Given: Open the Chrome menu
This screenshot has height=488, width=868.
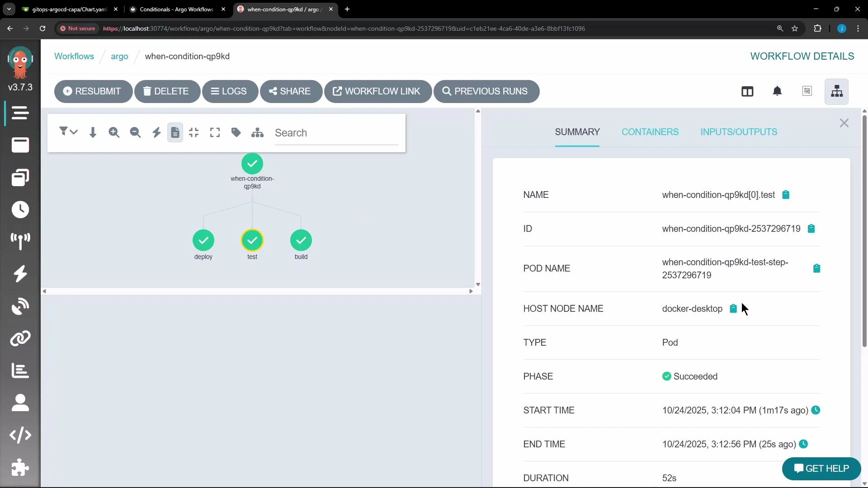Looking at the screenshot, I should [x=858, y=28].
